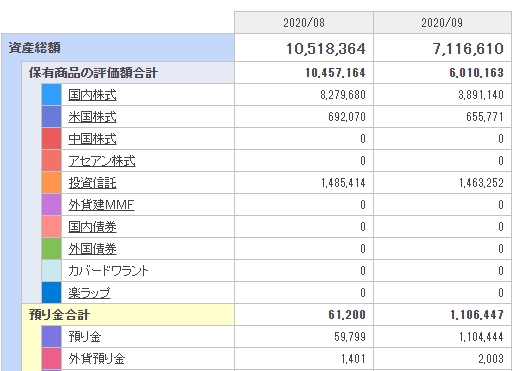Click the pink 国内債券 color swatch
The height and width of the screenshot is (371, 516).
pos(52,227)
